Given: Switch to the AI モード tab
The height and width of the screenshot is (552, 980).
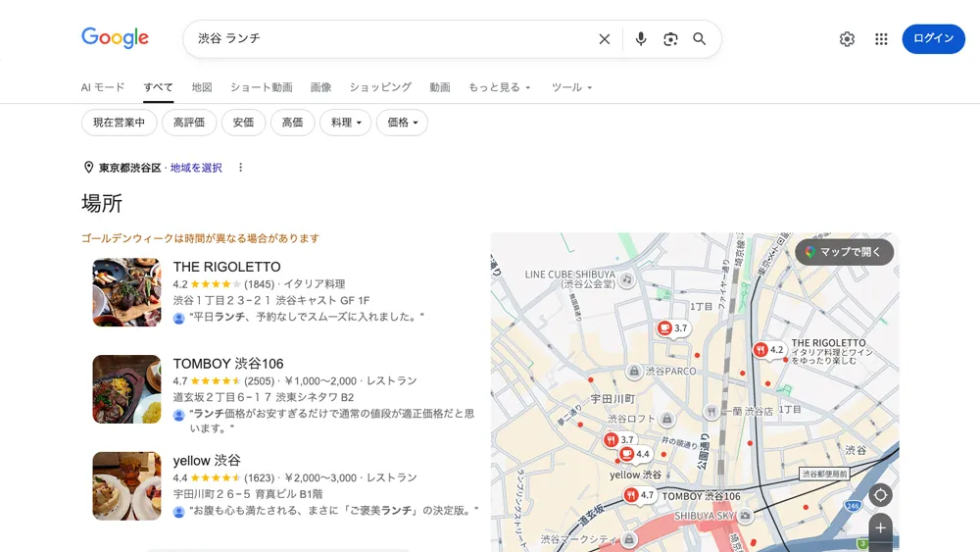Looking at the screenshot, I should [x=103, y=87].
